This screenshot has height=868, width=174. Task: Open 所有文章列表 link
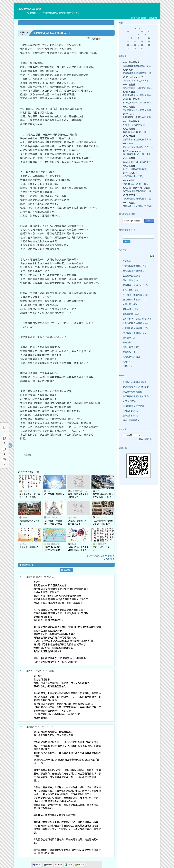[145, 439]
